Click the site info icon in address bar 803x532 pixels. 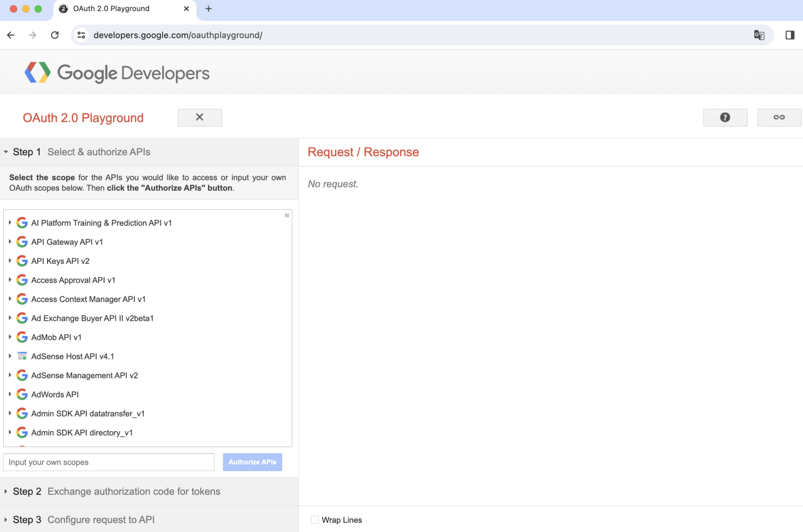pyautogui.click(x=81, y=35)
